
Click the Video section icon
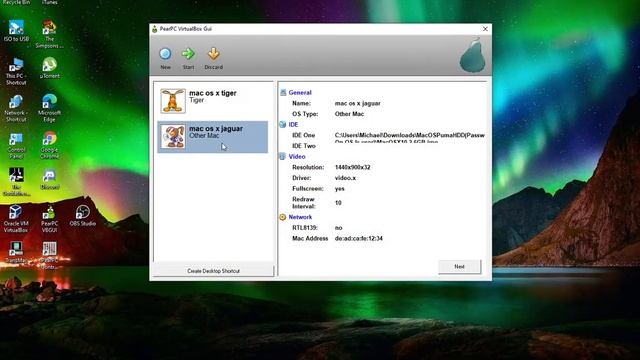coord(283,156)
